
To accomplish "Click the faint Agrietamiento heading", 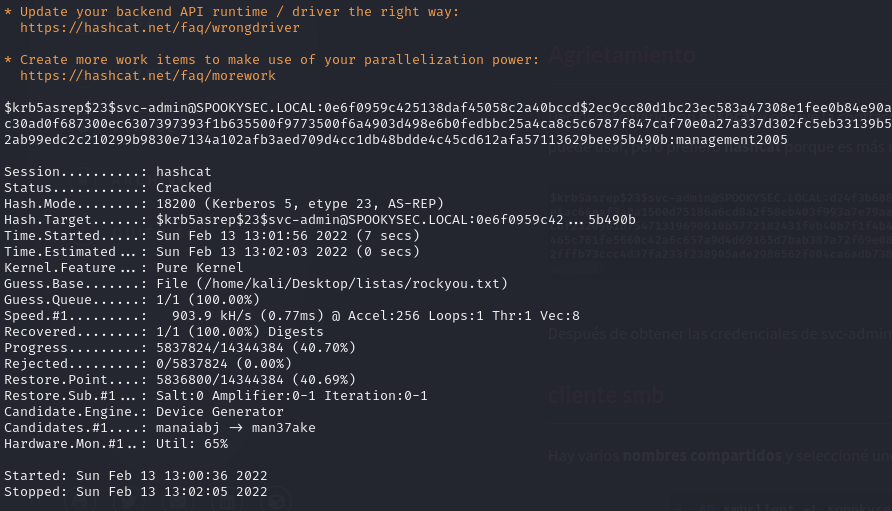I will click(x=622, y=56).
